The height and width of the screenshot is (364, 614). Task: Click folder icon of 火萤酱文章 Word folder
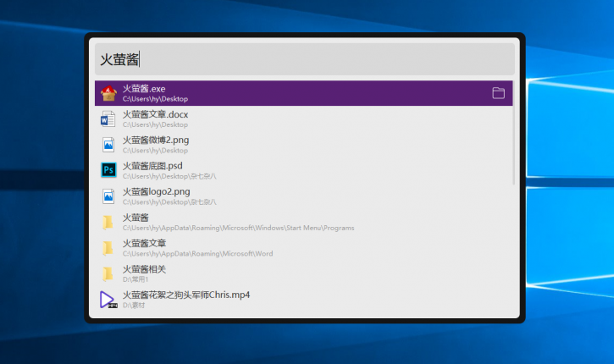point(108,248)
